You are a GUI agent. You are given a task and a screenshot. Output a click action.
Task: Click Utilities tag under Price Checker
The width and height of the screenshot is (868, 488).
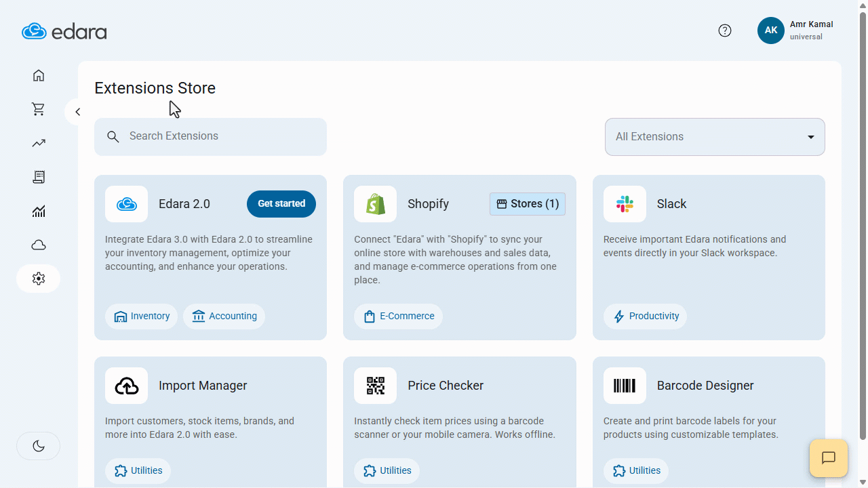387,471
